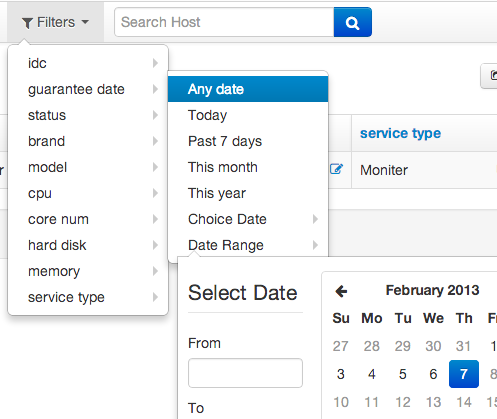Viewport: 497px width, 419px height.
Task: Expand the Choice Date submenu
Action: [315, 219]
